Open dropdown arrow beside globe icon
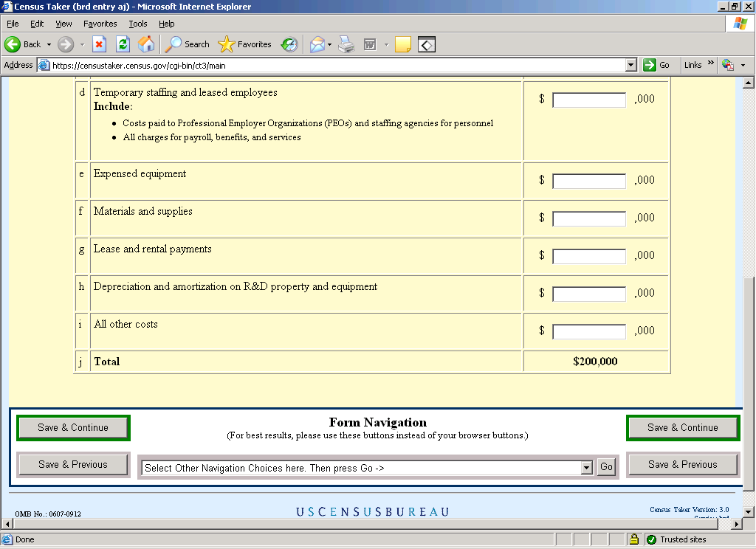Image resolution: width=756 pixels, height=549 pixels. [743, 65]
